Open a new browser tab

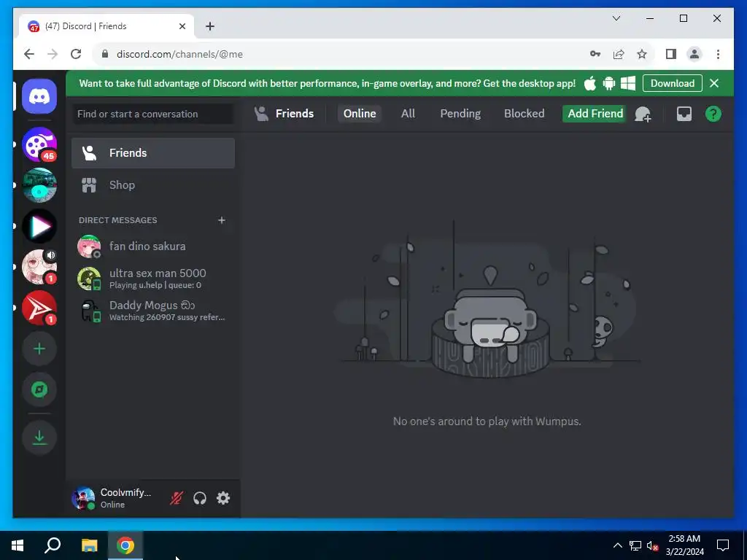pyautogui.click(x=210, y=26)
